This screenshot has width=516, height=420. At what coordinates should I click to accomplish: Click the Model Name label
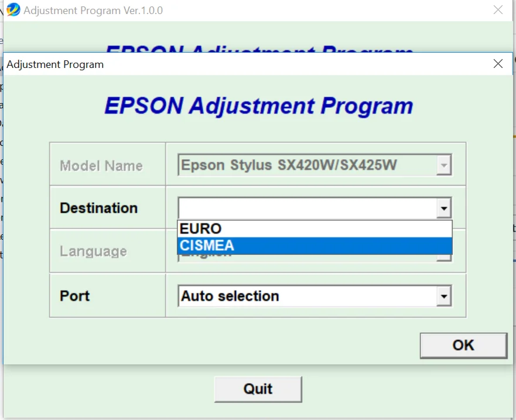(x=101, y=166)
